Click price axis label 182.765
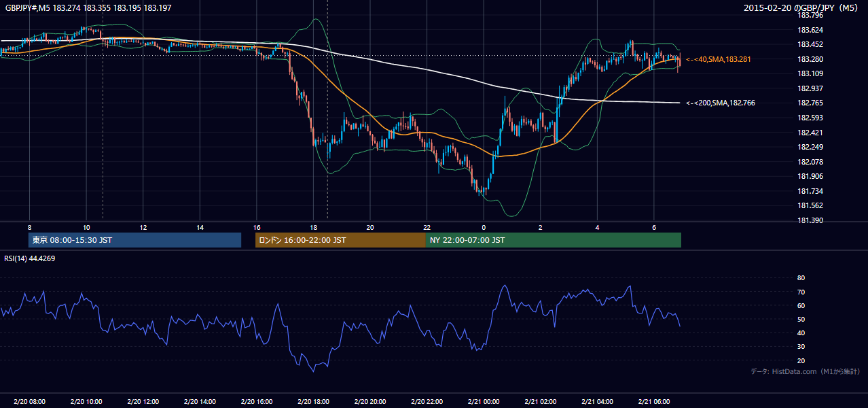This screenshot has width=868, height=408. [810, 103]
